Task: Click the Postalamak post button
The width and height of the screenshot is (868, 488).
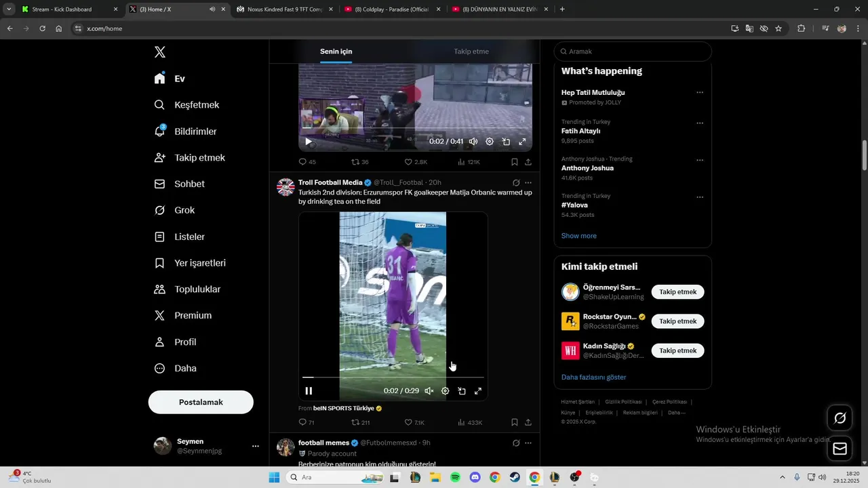Action: (x=201, y=402)
